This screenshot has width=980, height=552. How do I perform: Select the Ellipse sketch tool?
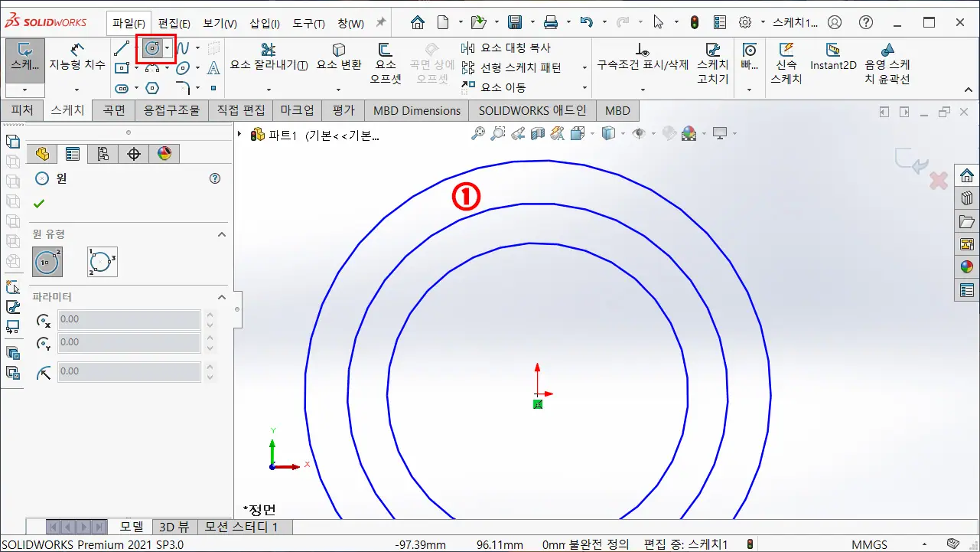click(183, 68)
